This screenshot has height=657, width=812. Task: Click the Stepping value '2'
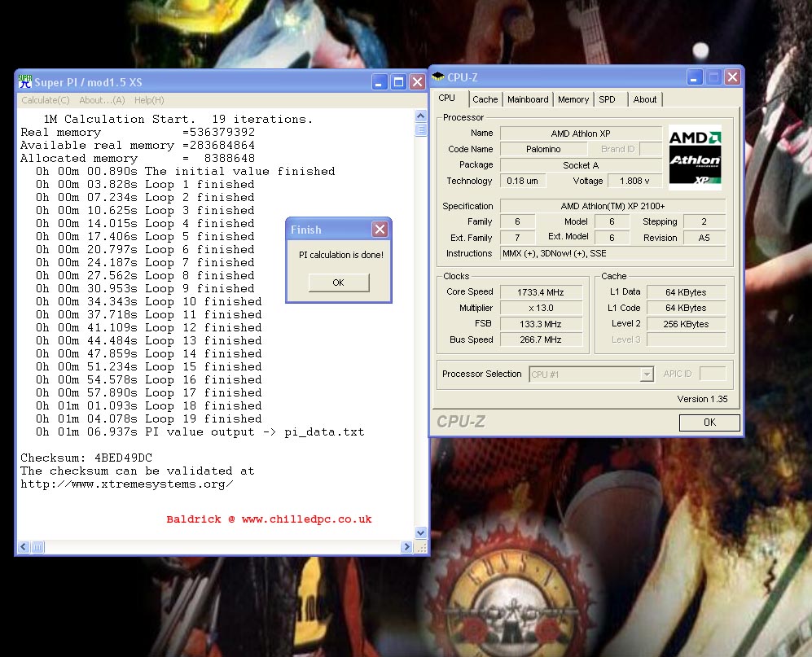pyautogui.click(x=704, y=221)
